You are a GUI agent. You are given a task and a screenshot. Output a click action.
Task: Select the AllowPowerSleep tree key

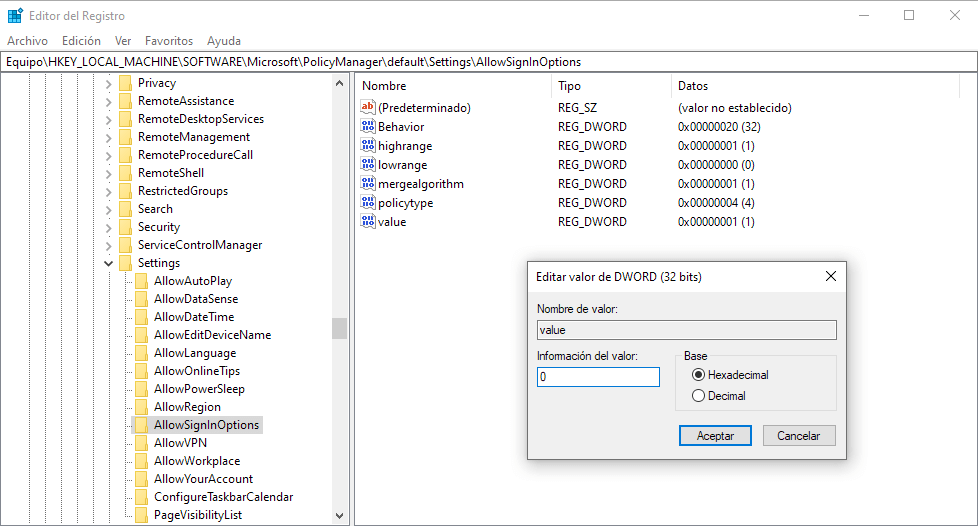pyautogui.click(x=199, y=389)
